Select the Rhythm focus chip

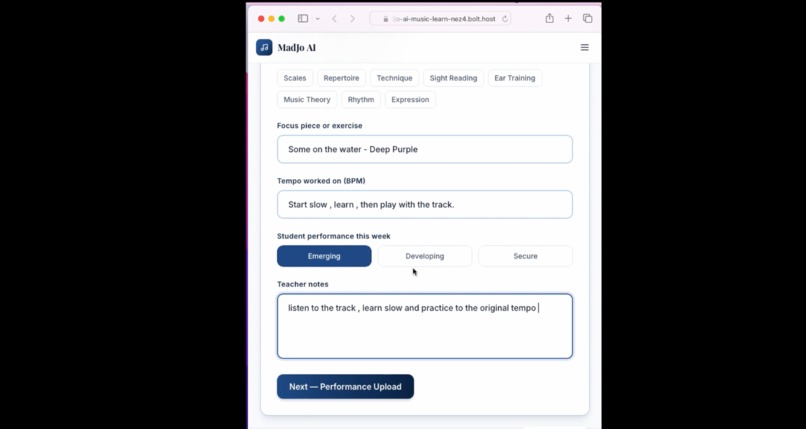click(x=361, y=100)
